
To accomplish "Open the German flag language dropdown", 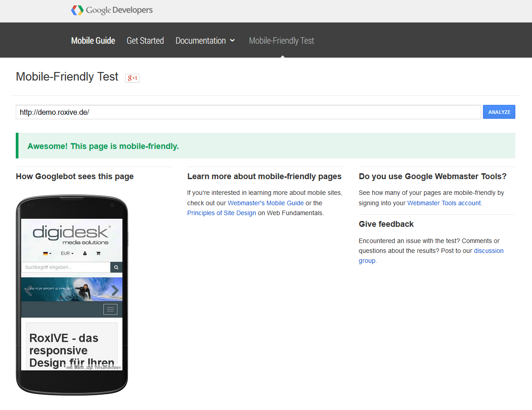I will 48,253.
